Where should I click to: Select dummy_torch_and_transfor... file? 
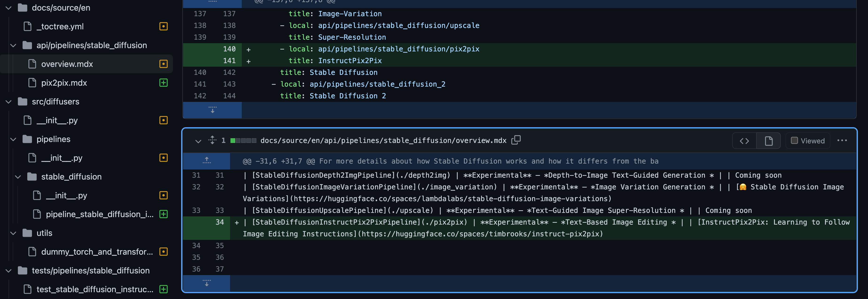click(x=97, y=252)
